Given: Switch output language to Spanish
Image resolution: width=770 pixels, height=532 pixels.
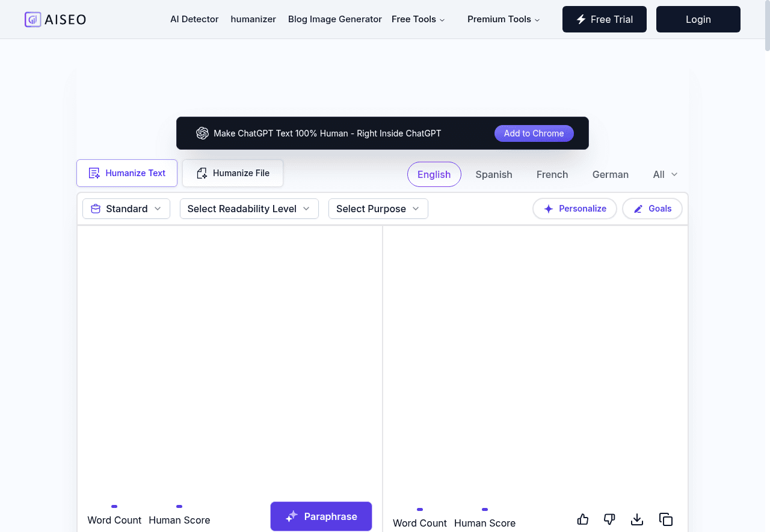Looking at the screenshot, I should point(493,174).
